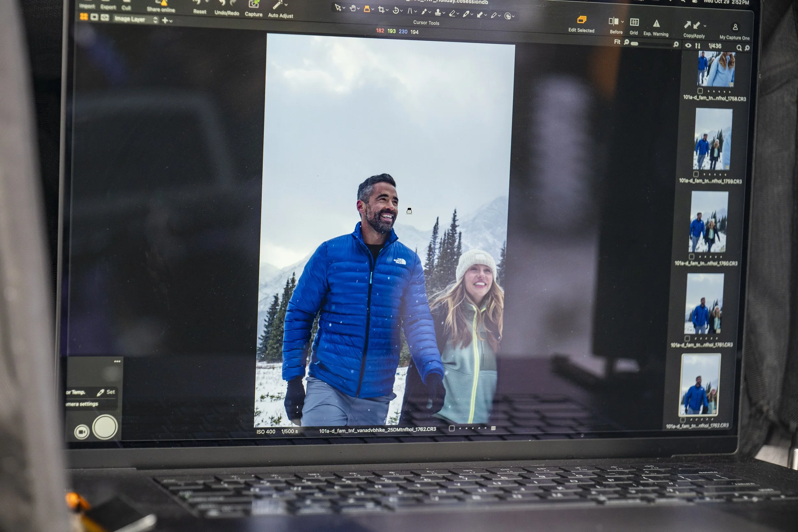Select the Pan hand tool
Image resolution: width=798 pixels, height=532 pixels.
[353, 8]
